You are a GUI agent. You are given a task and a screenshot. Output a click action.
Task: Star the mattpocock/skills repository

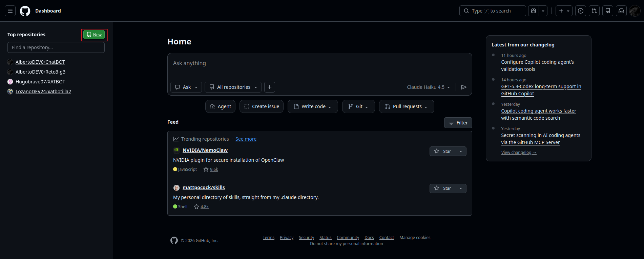click(x=442, y=188)
